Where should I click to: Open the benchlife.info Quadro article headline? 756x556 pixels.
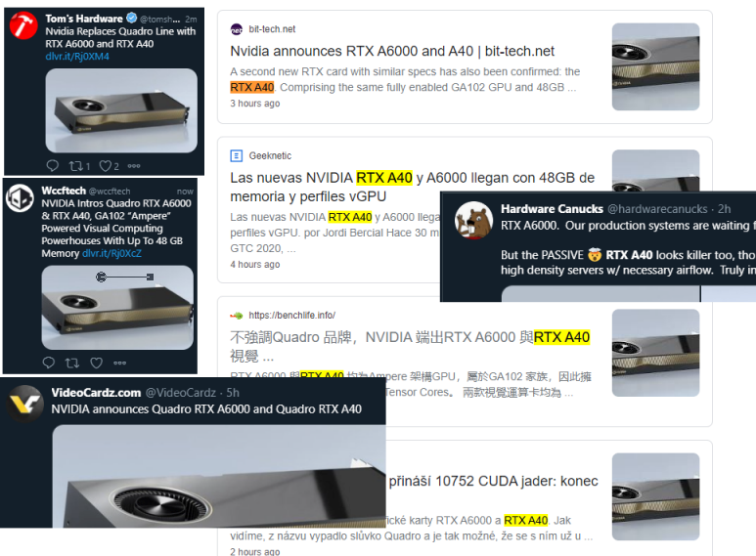pyautogui.click(x=410, y=347)
